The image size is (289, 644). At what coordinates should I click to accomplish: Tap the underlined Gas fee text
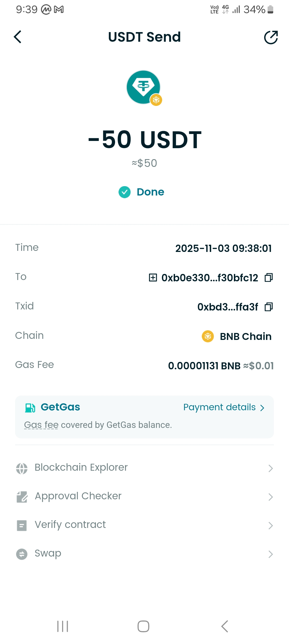click(41, 425)
